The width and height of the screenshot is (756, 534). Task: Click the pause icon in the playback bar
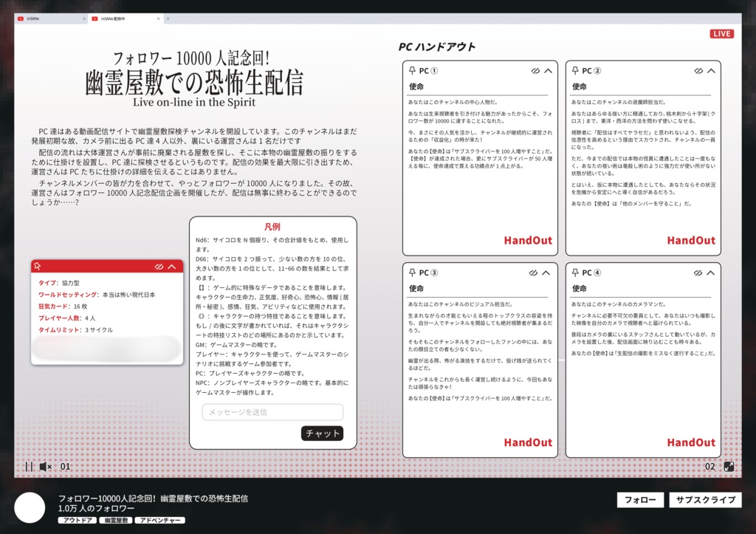coord(28,468)
